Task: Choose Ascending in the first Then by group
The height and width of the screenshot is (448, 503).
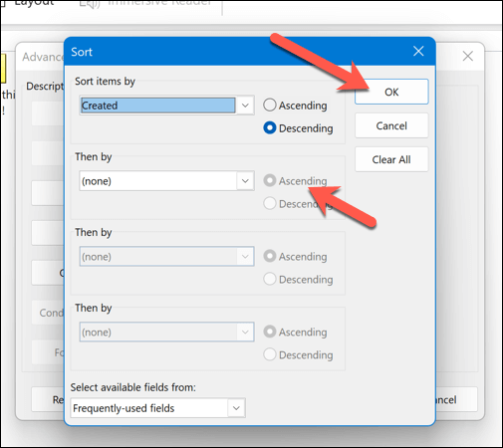Action: coord(295,181)
